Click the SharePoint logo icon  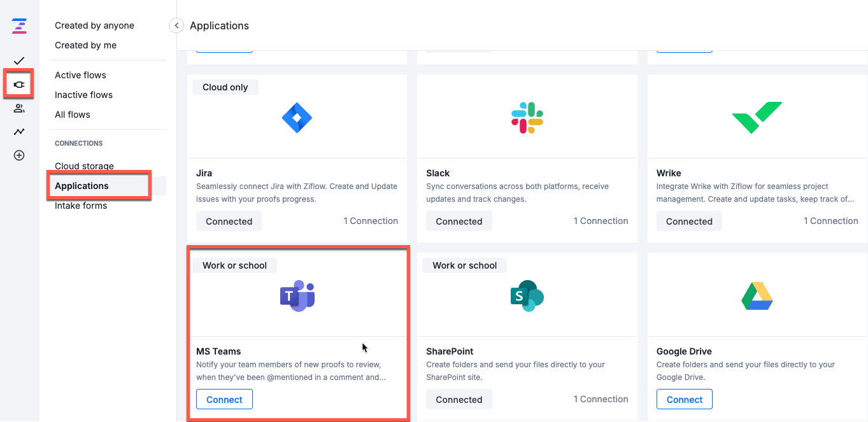(x=527, y=295)
